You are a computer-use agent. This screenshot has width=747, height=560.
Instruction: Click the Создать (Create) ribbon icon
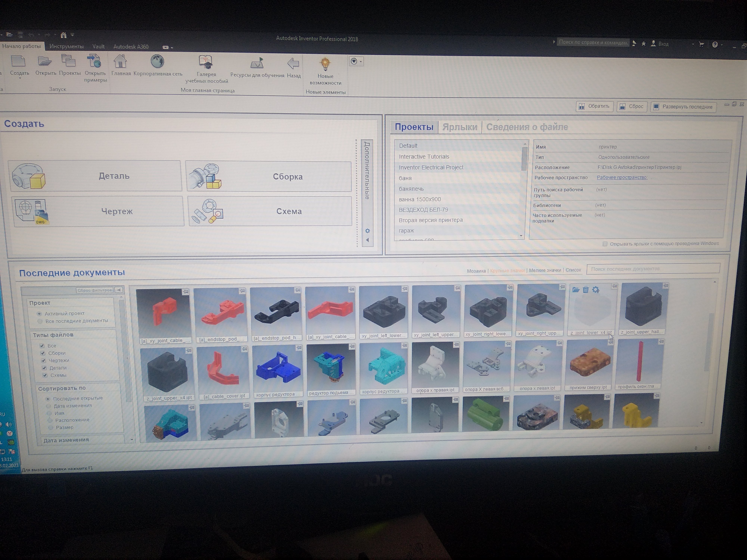pos(18,61)
